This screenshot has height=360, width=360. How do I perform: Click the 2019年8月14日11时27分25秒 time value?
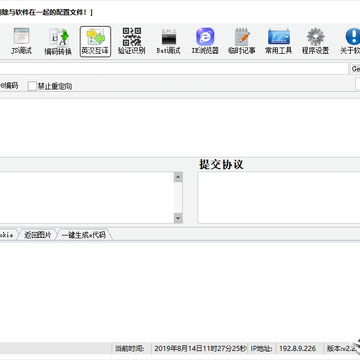coord(200,349)
